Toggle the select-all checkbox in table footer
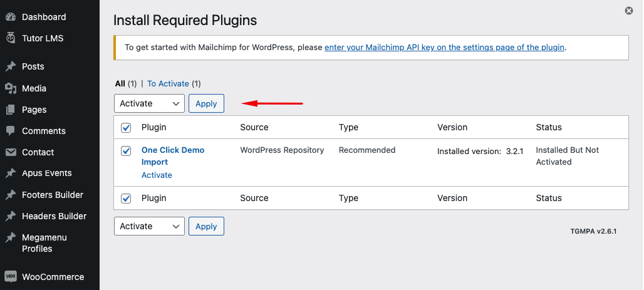The image size is (644, 290). [126, 199]
